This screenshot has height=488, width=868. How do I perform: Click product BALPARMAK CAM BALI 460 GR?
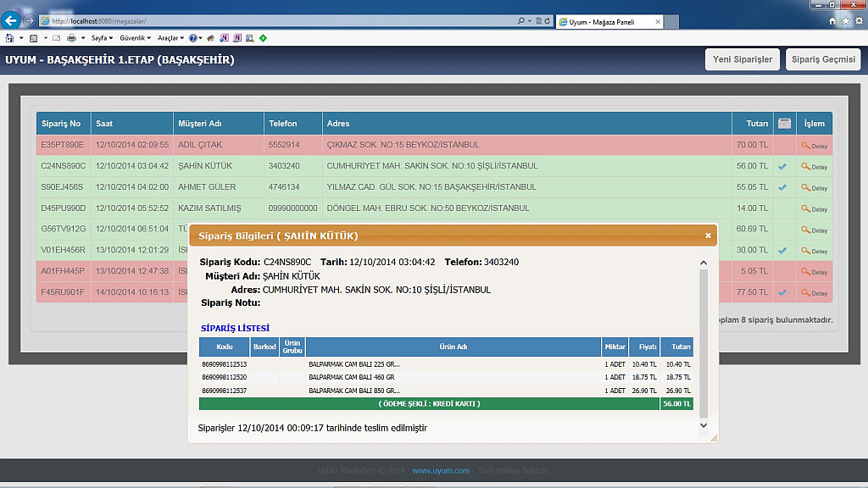click(352, 377)
